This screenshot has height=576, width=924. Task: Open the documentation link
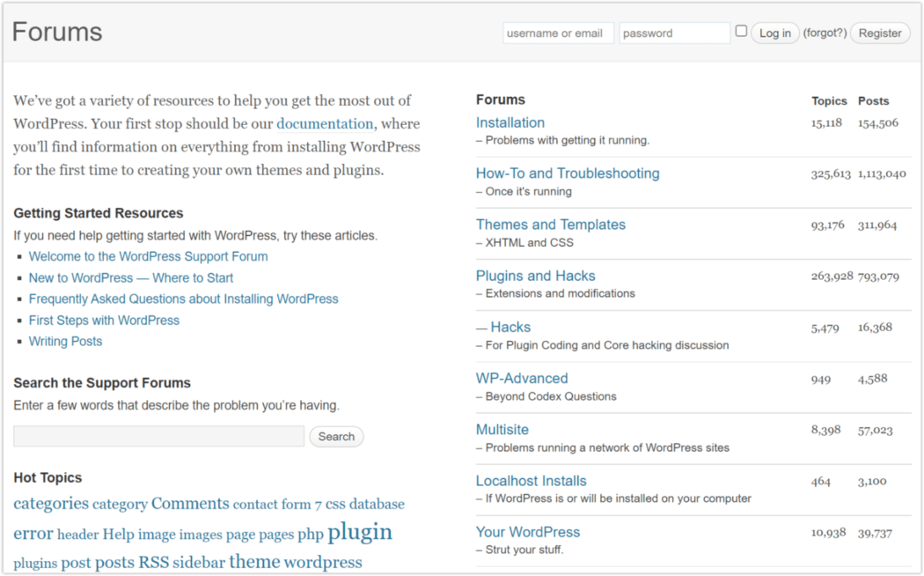click(325, 124)
